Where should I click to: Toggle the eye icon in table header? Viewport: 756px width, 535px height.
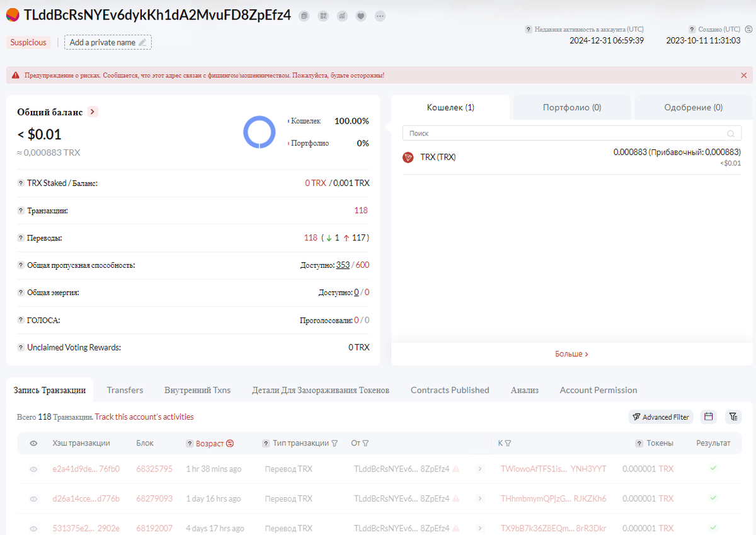34,444
